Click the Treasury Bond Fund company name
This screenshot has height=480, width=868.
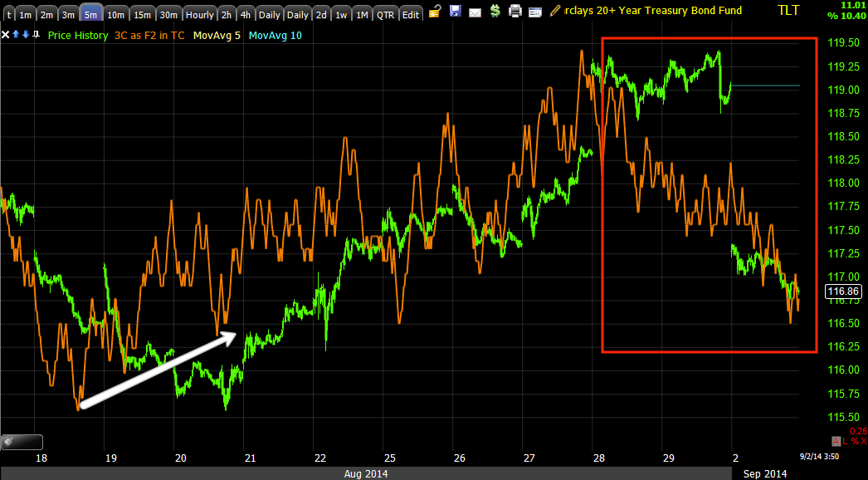coord(652,11)
